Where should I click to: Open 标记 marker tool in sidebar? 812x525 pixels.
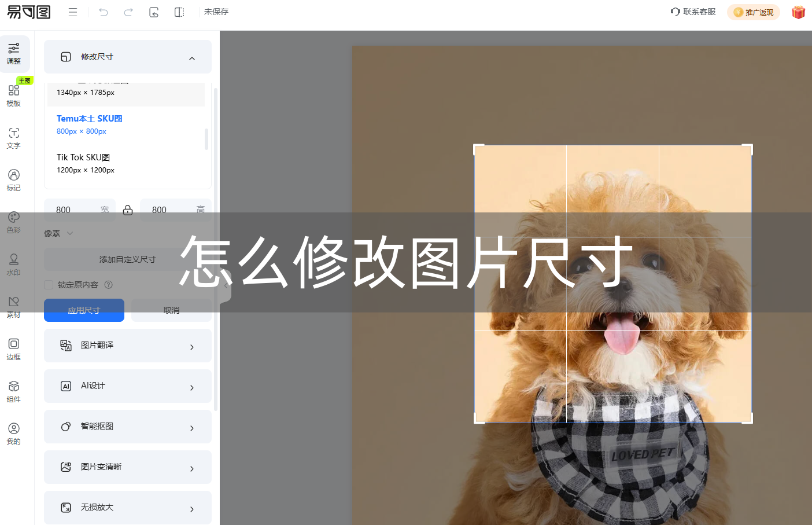(x=14, y=181)
